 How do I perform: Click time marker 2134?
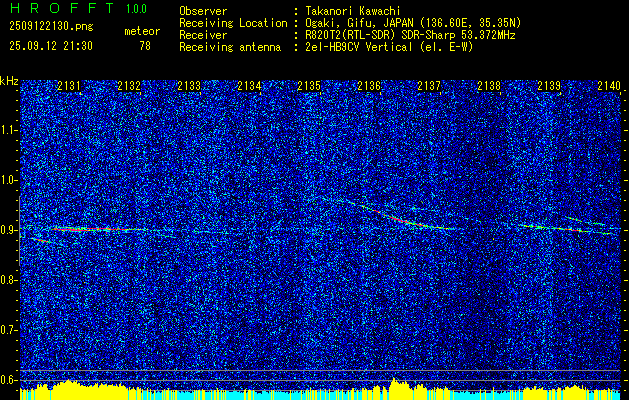(x=249, y=86)
